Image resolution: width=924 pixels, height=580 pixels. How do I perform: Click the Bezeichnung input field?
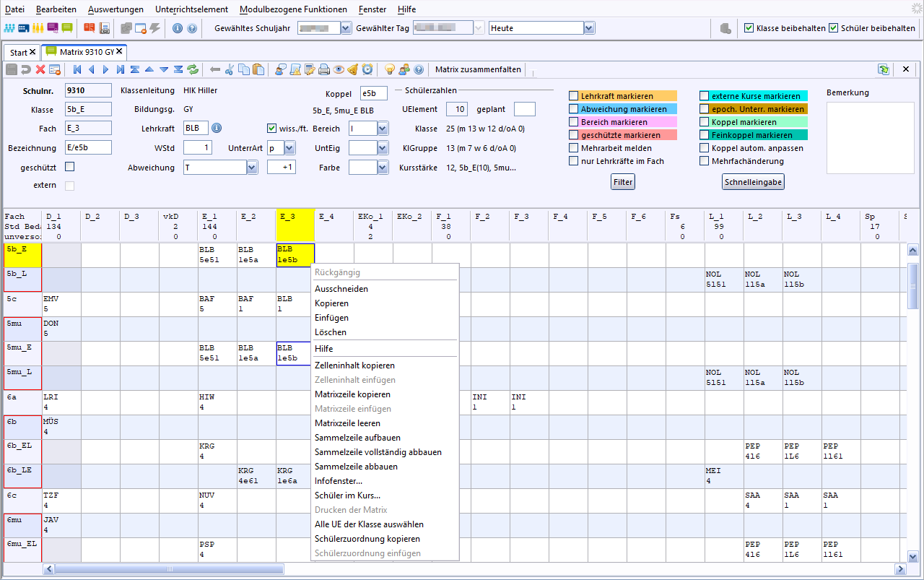tap(88, 147)
